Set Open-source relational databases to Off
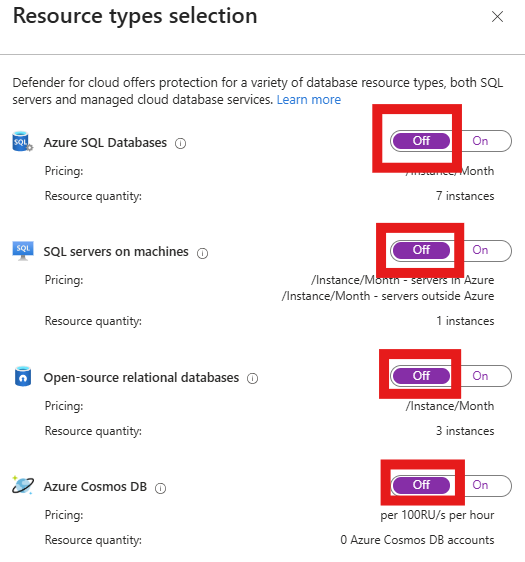 pyautogui.click(x=421, y=376)
